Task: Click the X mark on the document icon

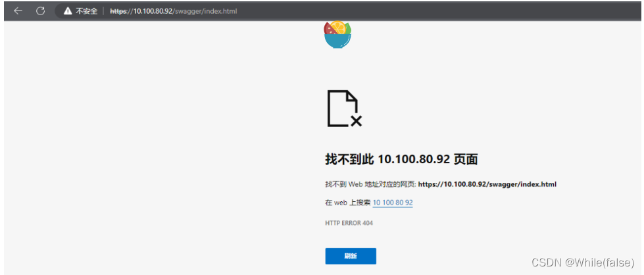Action: coord(356,120)
